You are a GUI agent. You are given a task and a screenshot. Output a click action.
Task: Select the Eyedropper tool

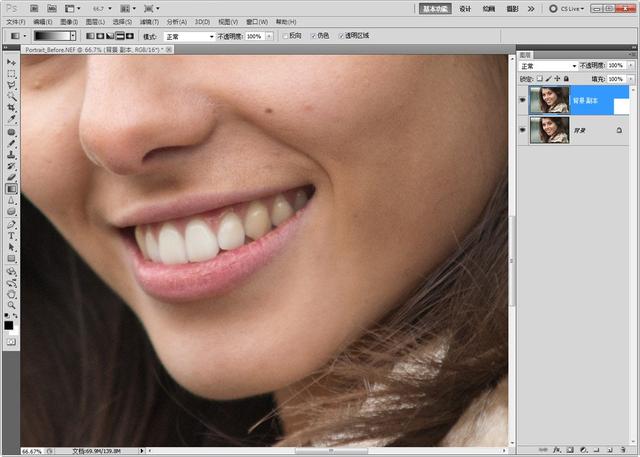tap(11, 120)
